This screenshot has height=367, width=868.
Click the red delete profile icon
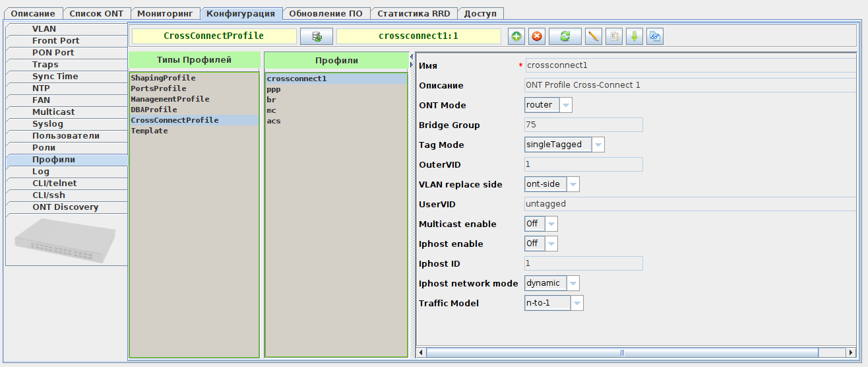(x=537, y=36)
